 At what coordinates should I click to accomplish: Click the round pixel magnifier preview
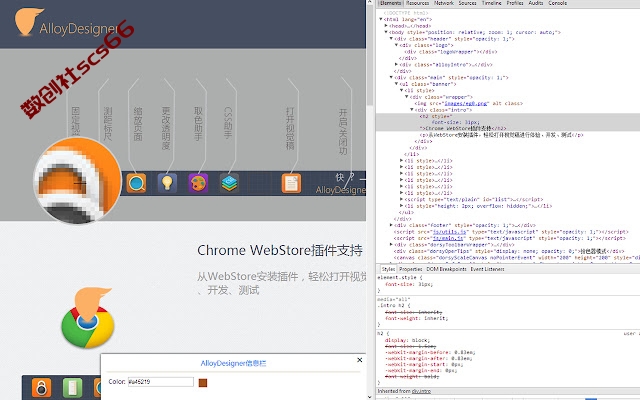[x=77, y=181]
